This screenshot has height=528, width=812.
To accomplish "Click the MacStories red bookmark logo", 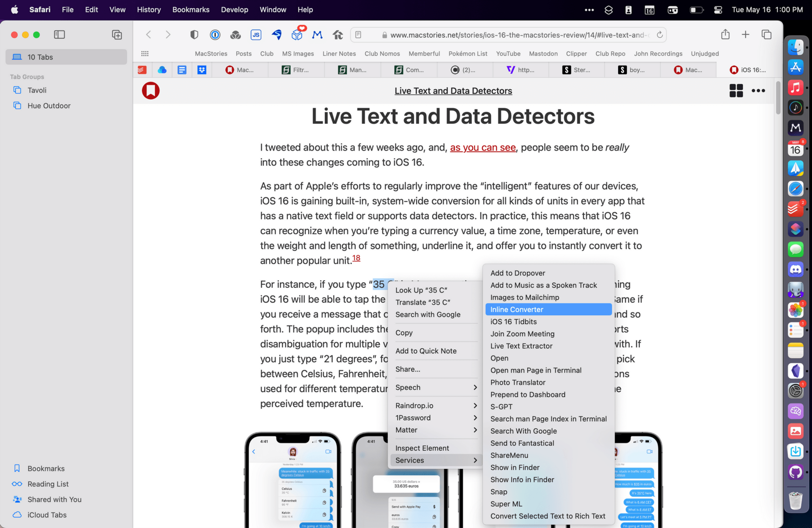I will pos(151,91).
